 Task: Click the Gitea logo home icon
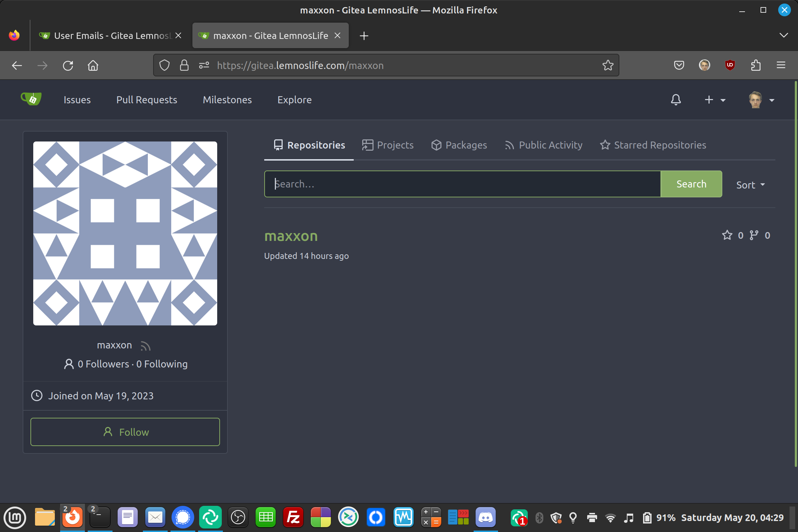31,99
